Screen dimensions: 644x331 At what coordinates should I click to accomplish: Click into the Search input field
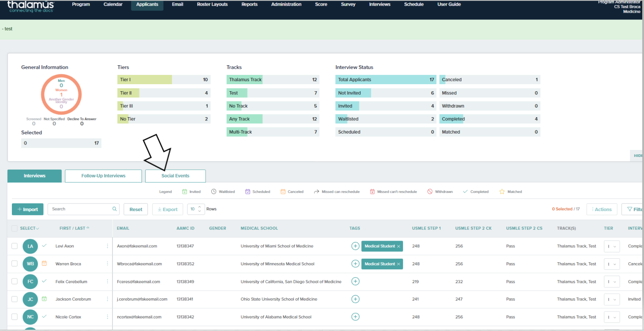[83, 209]
